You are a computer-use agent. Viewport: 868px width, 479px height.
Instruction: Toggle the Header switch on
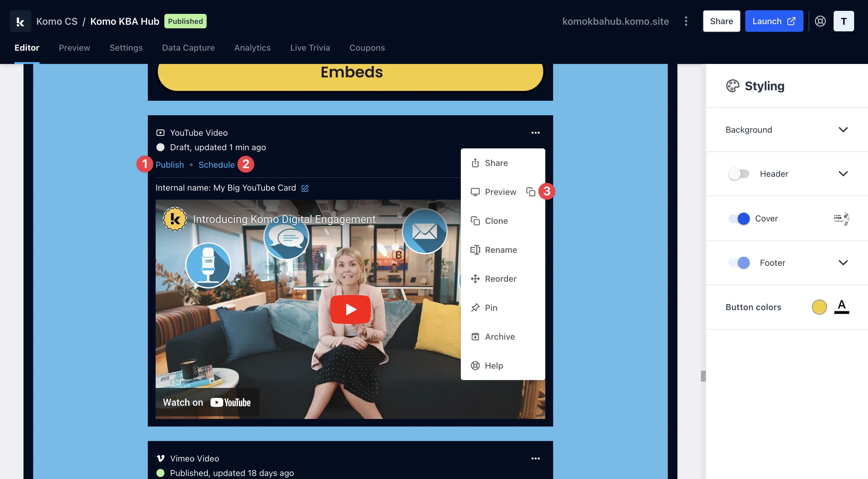click(739, 174)
